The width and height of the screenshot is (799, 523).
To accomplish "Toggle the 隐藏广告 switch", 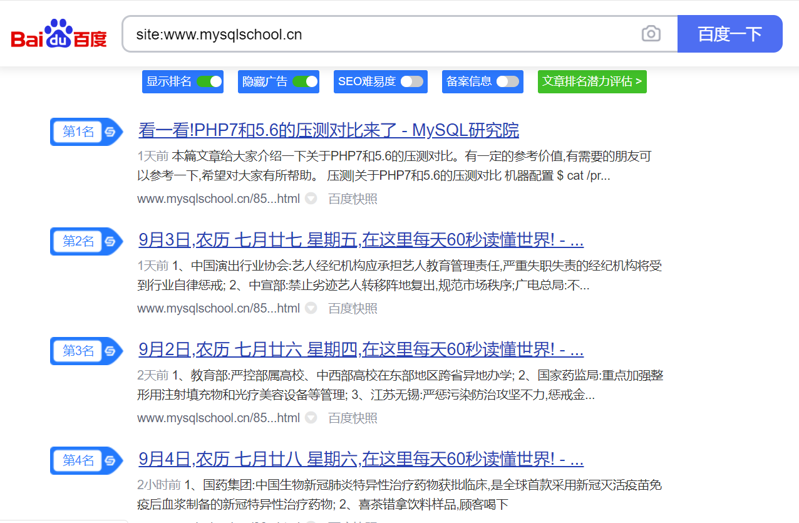I will click(305, 82).
